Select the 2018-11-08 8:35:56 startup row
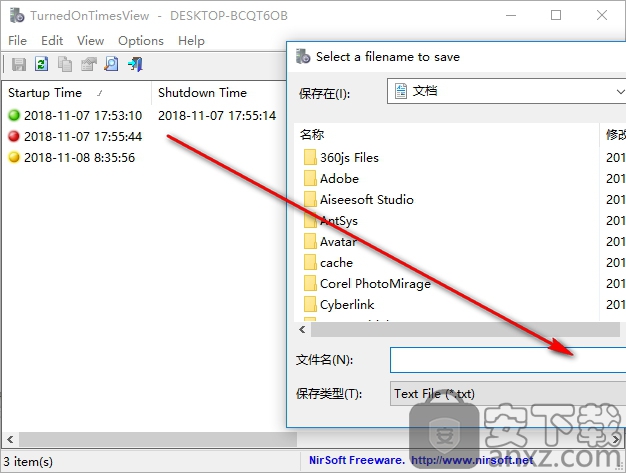This screenshot has width=626, height=473. 79,157
